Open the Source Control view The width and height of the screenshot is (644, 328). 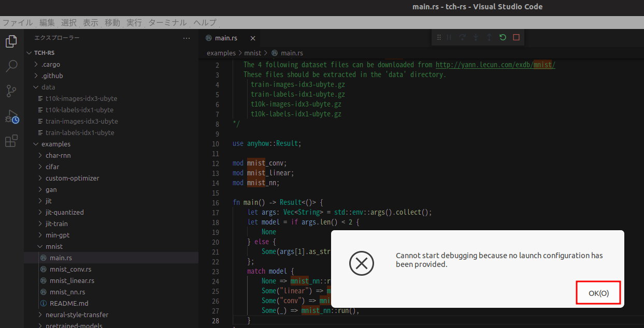pyautogui.click(x=11, y=91)
